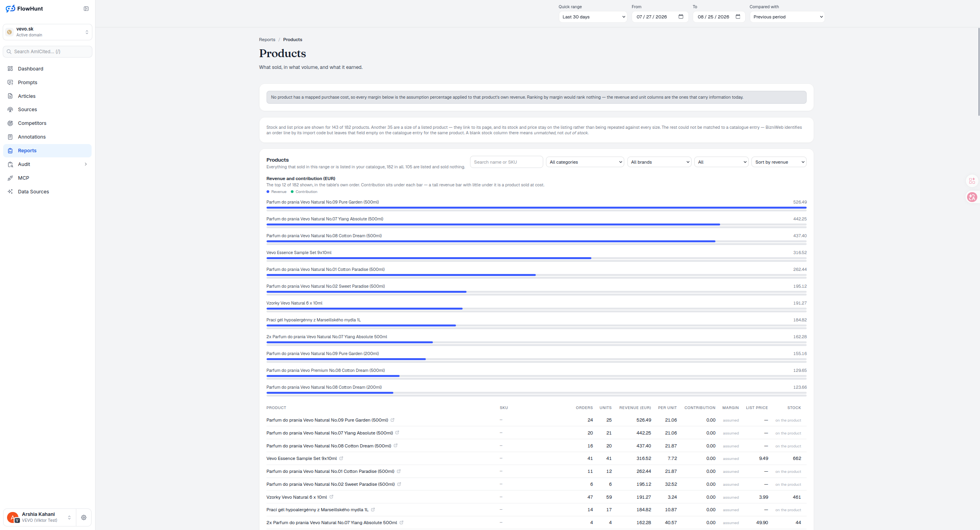Open the Arshia Kahani account switcher
The image size is (980, 530).
point(39,517)
